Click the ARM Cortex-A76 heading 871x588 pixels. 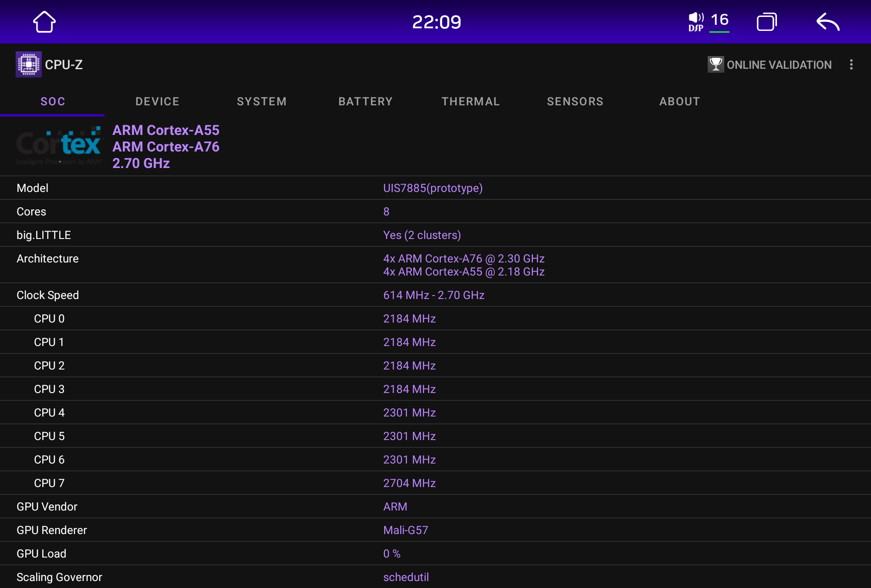tap(166, 147)
